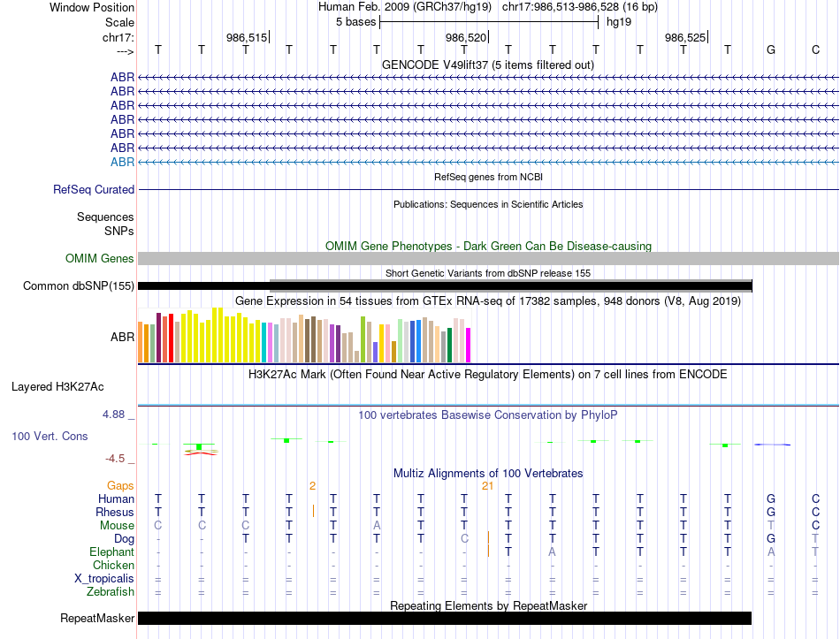
Task: Select the Zebrafish alignment row label
Action: coord(111,592)
